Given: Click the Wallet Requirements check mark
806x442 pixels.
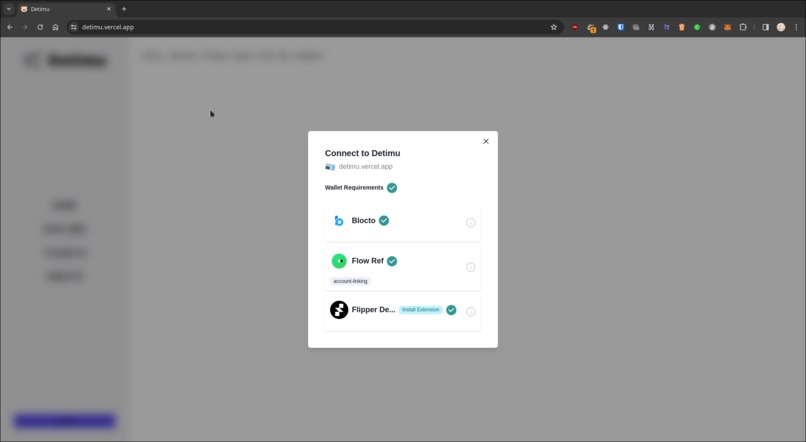Looking at the screenshot, I should tap(392, 188).
